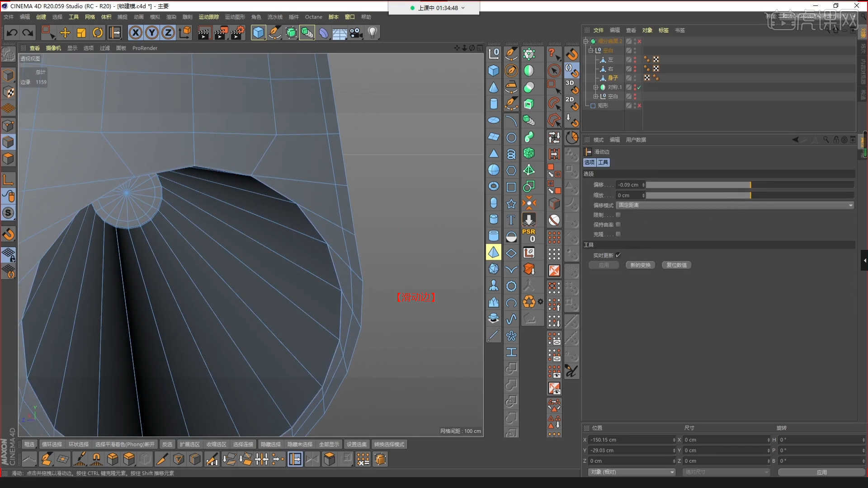Toggle the red X on 矩形 object
868x488 pixels.
click(639, 105)
